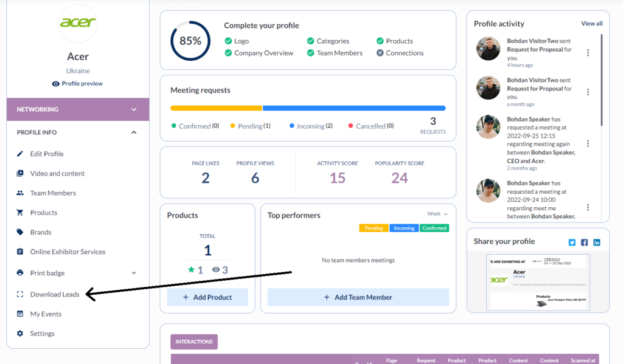
Task: Click the Connections incomplete cross icon
Action: 380,53
